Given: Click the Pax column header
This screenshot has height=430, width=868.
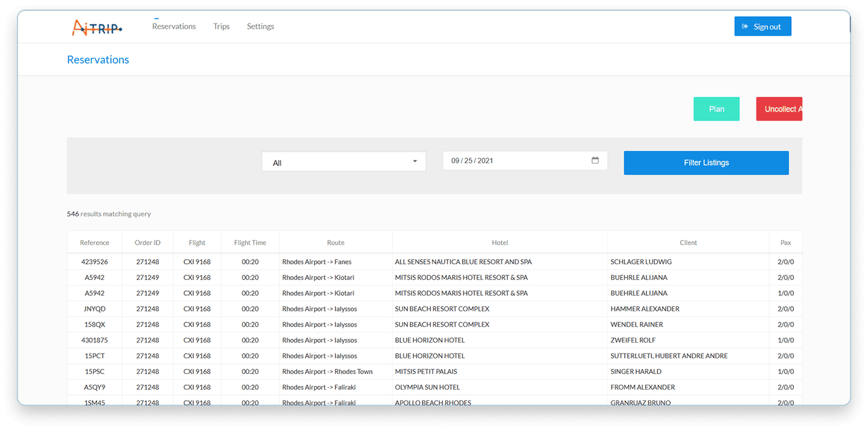Looking at the screenshot, I should (x=786, y=243).
